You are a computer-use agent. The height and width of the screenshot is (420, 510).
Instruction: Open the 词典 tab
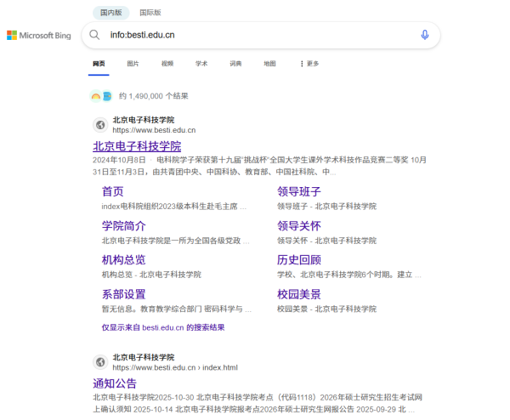235,64
